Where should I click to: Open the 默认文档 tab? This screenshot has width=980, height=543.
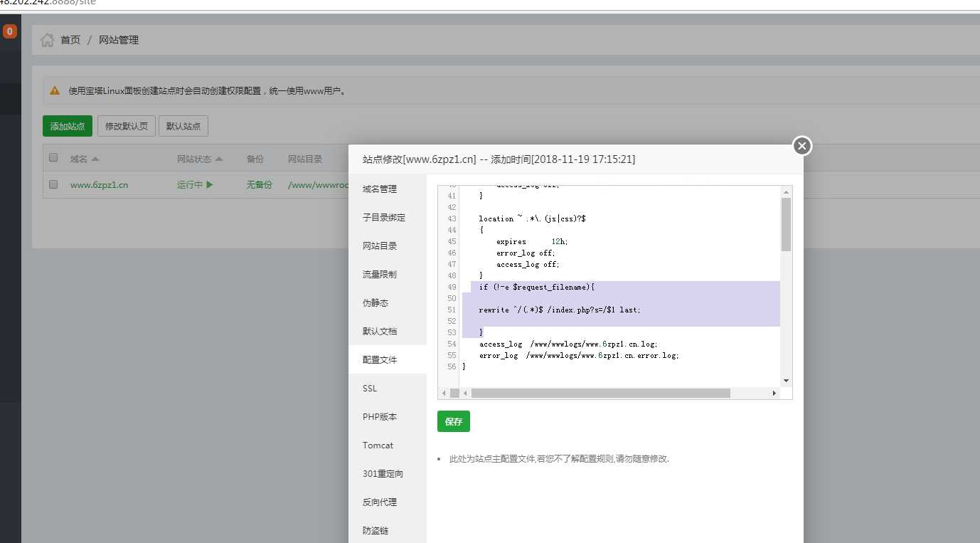tap(388, 332)
